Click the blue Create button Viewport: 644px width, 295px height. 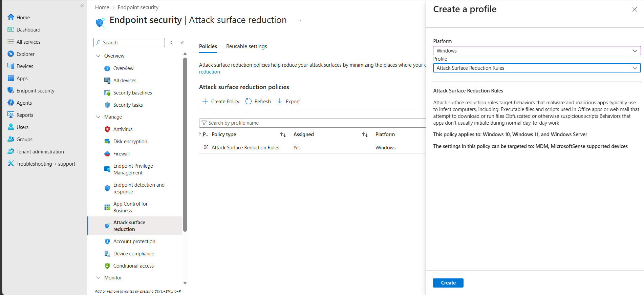pyautogui.click(x=448, y=283)
